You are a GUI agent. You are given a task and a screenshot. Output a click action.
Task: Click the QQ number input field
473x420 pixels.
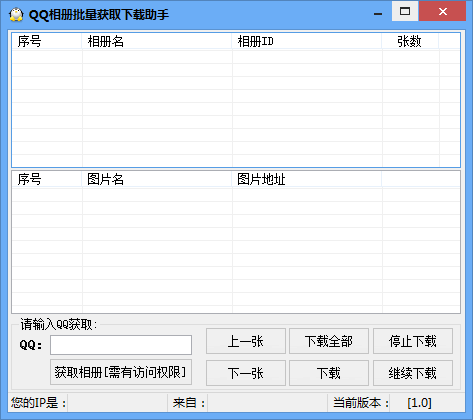[121, 345]
